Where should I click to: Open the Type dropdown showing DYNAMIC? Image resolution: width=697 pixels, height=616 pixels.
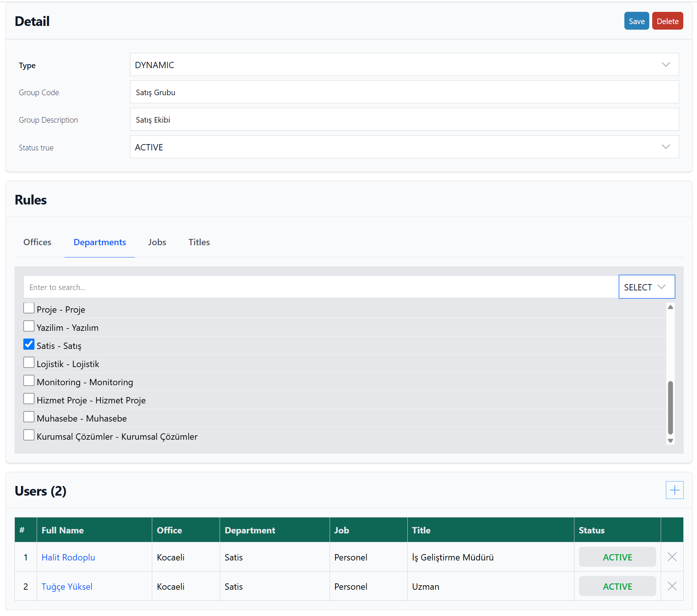(x=404, y=65)
